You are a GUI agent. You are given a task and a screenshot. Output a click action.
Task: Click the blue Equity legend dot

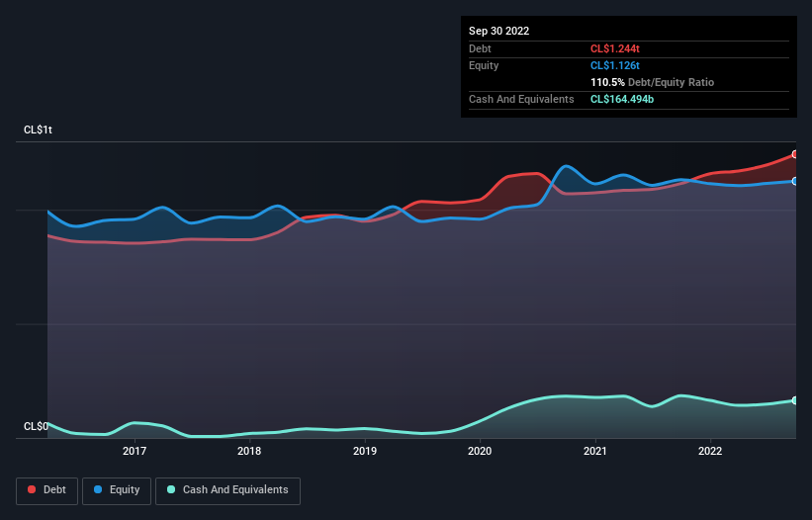(x=98, y=489)
